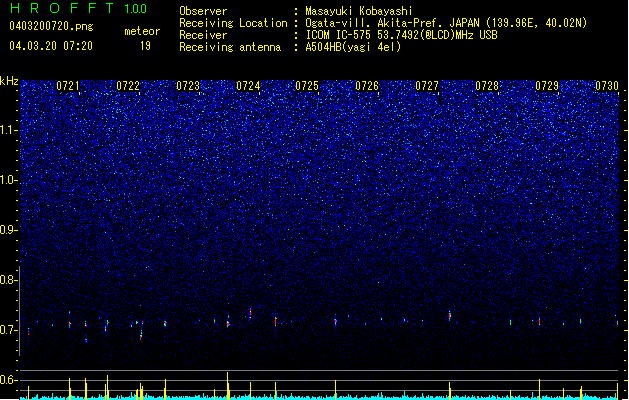Click the 0729 time marker
The image size is (629, 400).
(547, 86)
